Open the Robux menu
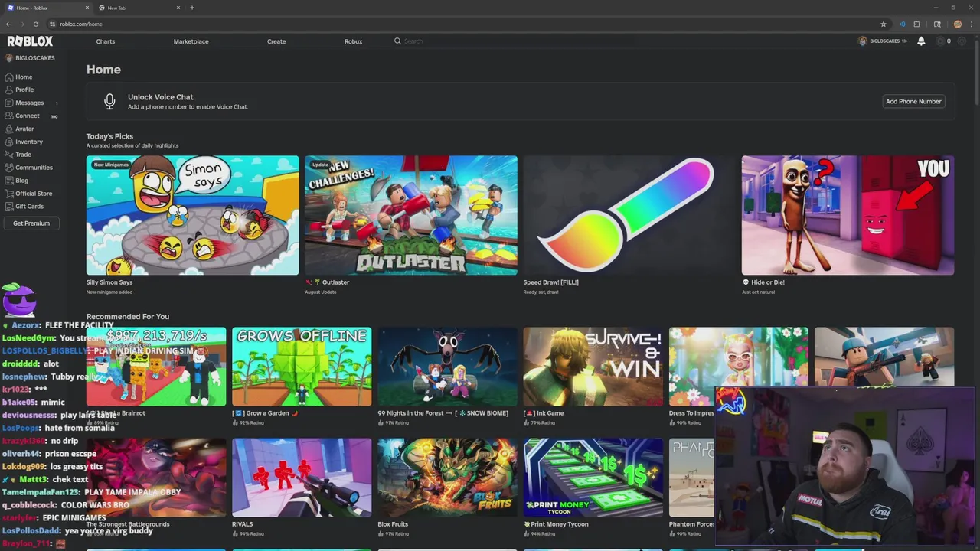This screenshot has width=980, height=551. point(353,41)
